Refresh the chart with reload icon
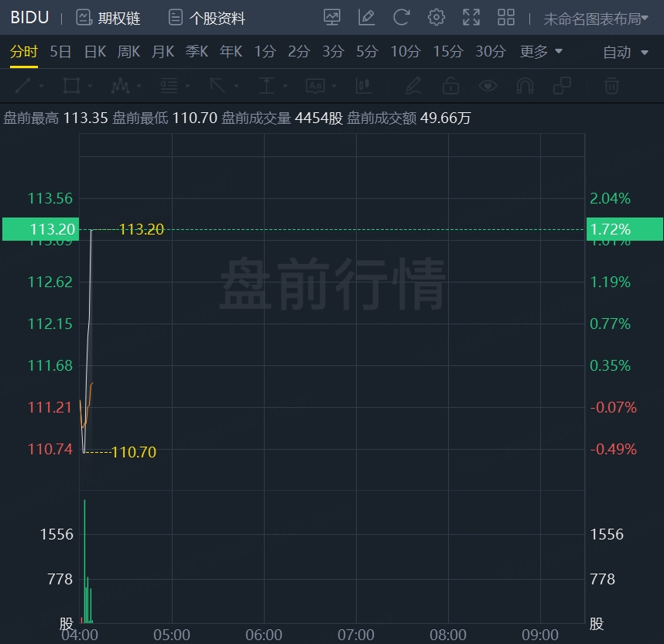 (401, 17)
